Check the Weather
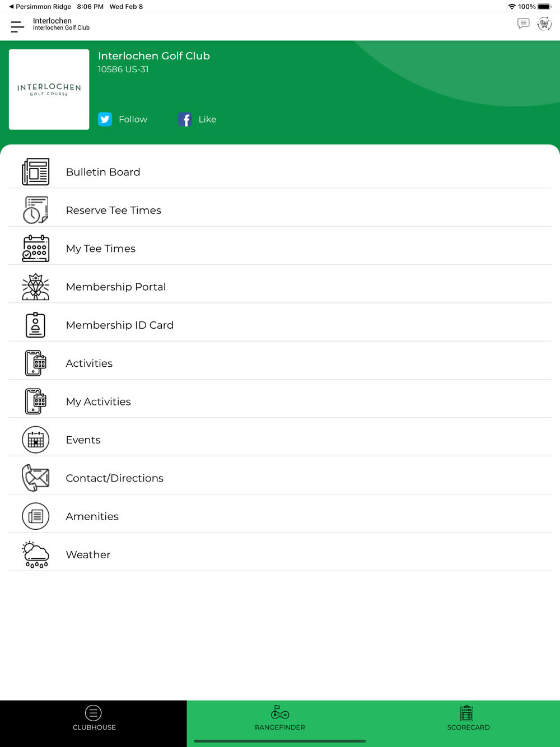This screenshot has width=560, height=747. [x=280, y=554]
